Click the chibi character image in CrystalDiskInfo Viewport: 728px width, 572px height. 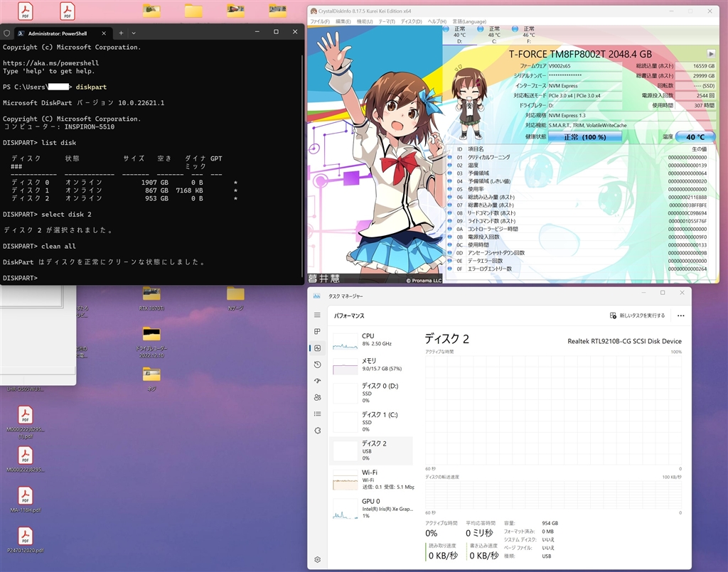point(469,102)
